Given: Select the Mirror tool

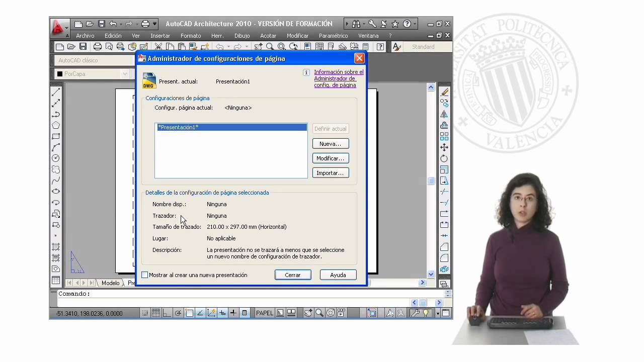Looking at the screenshot, I should pos(444,114).
